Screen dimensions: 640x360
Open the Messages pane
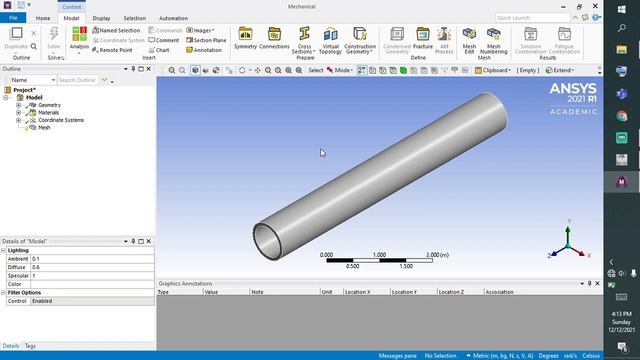pos(398,356)
